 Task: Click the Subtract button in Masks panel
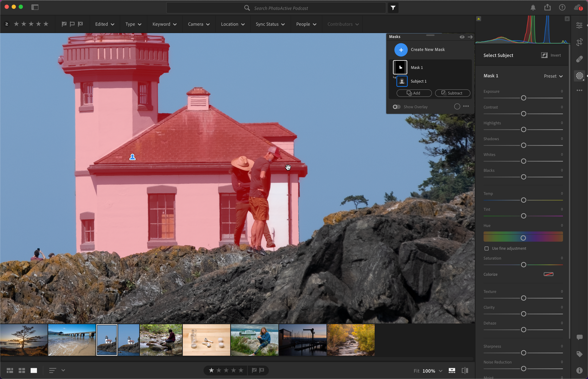(x=452, y=93)
